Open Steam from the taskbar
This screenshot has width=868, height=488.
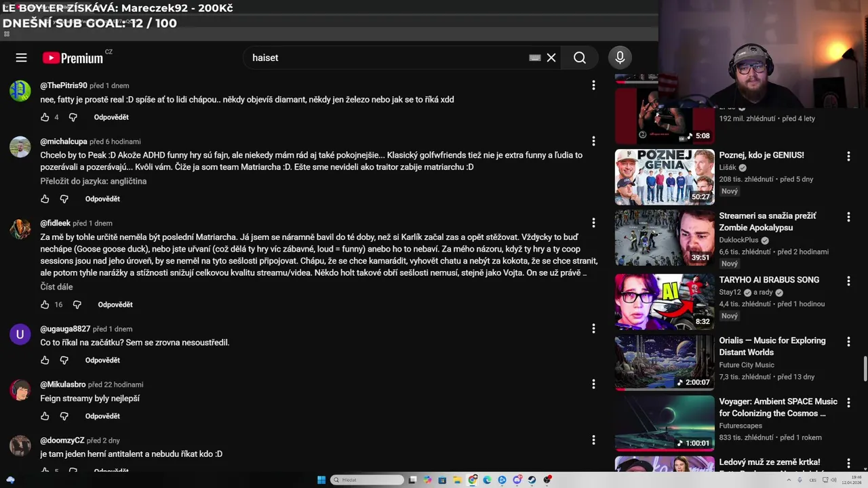click(x=532, y=480)
